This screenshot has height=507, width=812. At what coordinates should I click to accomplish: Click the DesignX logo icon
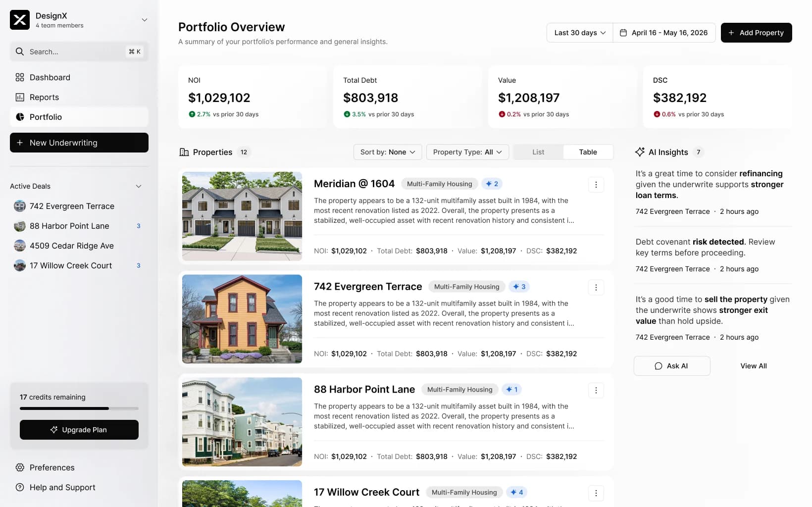pyautogui.click(x=20, y=20)
